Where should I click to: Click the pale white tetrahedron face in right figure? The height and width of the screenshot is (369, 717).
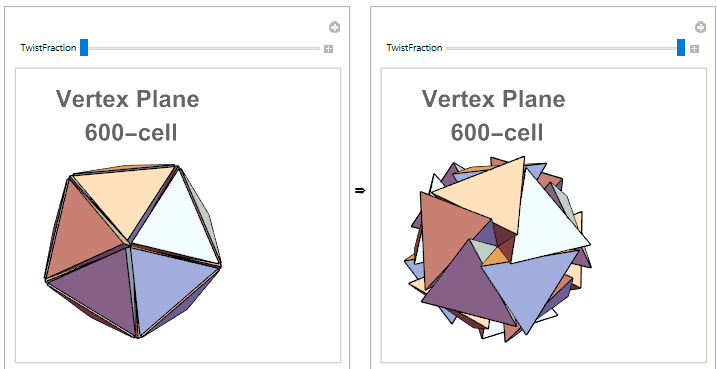point(544,222)
